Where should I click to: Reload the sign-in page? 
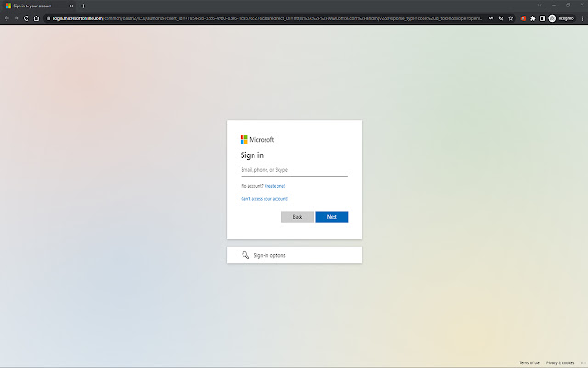[27, 18]
